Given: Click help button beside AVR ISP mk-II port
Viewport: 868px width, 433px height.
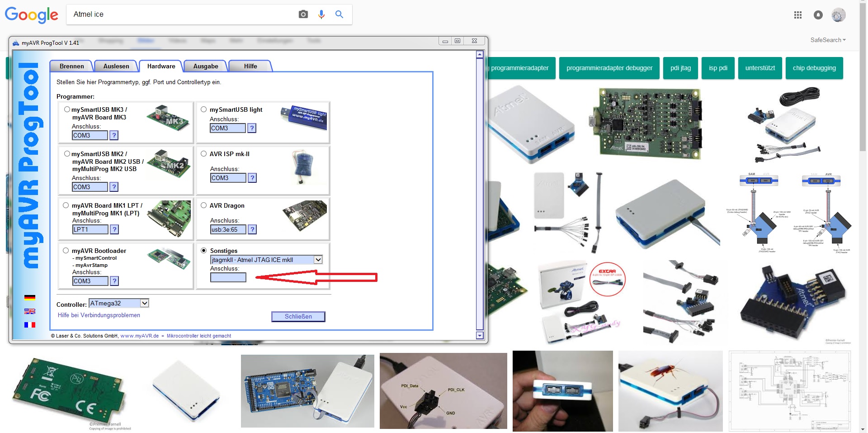Looking at the screenshot, I should (253, 178).
